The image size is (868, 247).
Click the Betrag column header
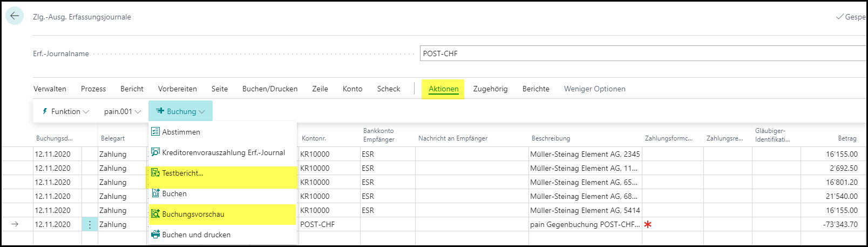pyautogui.click(x=847, y=138)
